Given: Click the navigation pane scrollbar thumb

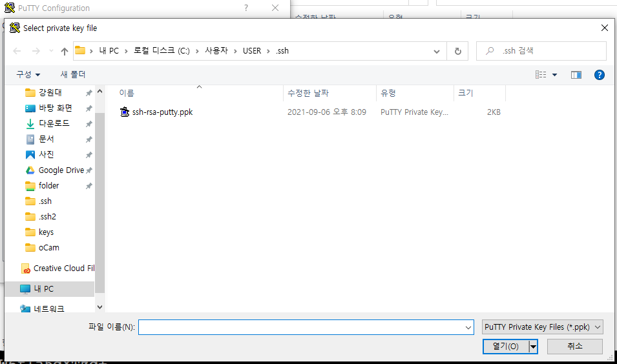Looking at the screenshot, I should coord(99,203).
